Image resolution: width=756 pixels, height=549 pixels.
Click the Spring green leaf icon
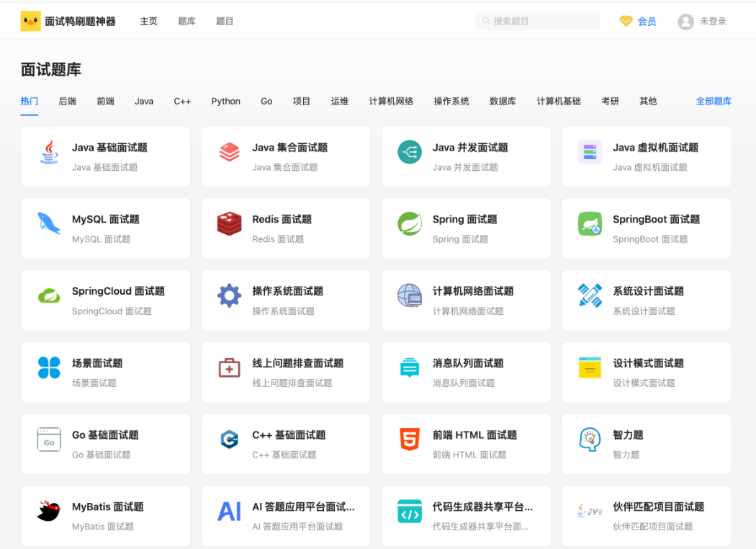pyautogui.click(x=410, y=224)
